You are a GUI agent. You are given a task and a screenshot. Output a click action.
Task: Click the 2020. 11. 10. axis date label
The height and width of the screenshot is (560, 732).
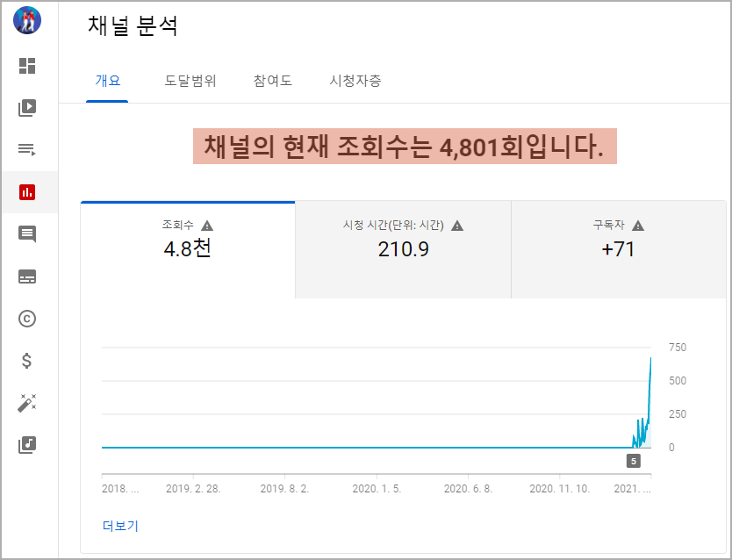pos(560,489)
